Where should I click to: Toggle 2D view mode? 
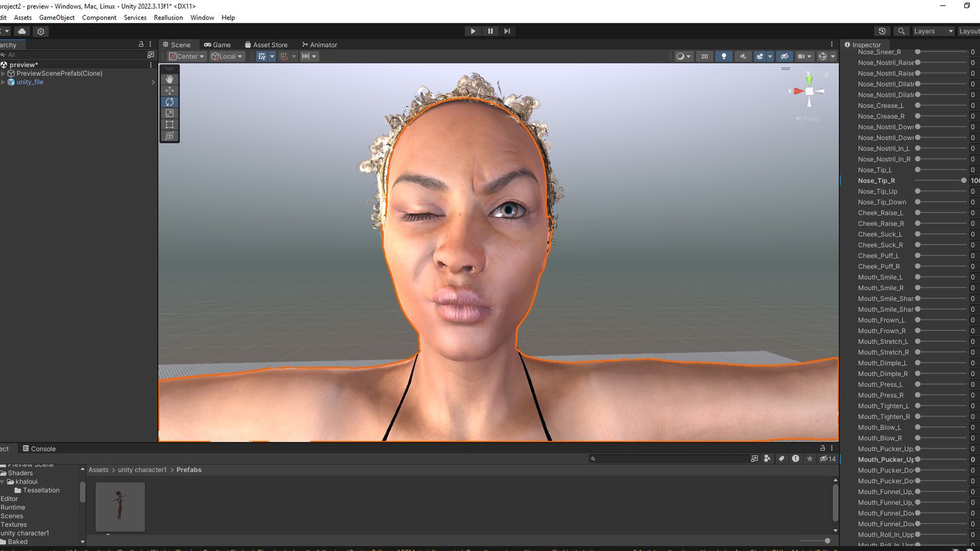(x=704, y=56)
